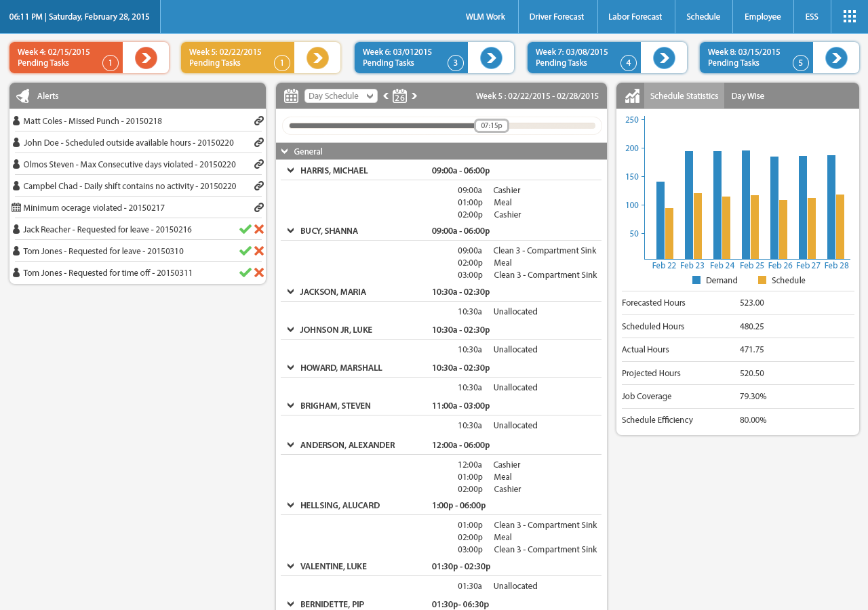Open Week 6 pending tasks arrow
The width and height of the screenshot is (868, 610).
[x=491, y=58]
